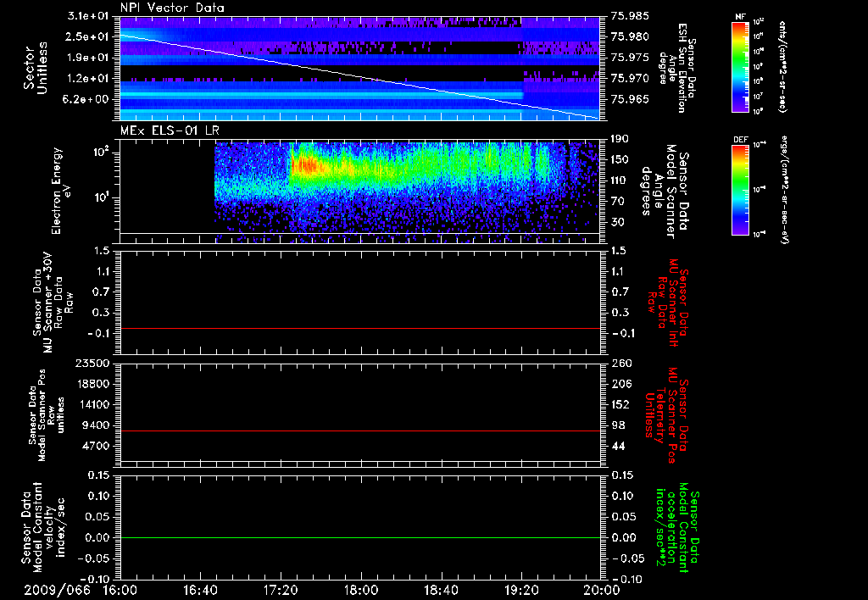Click the "75.980" elevation angle tick

click(x=630, y=36)
